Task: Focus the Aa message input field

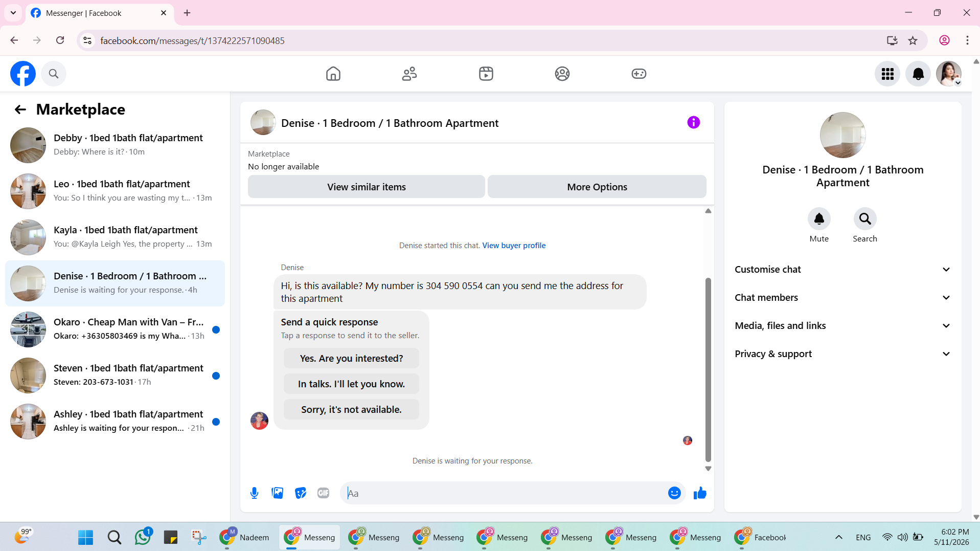Action: [504, 493]
